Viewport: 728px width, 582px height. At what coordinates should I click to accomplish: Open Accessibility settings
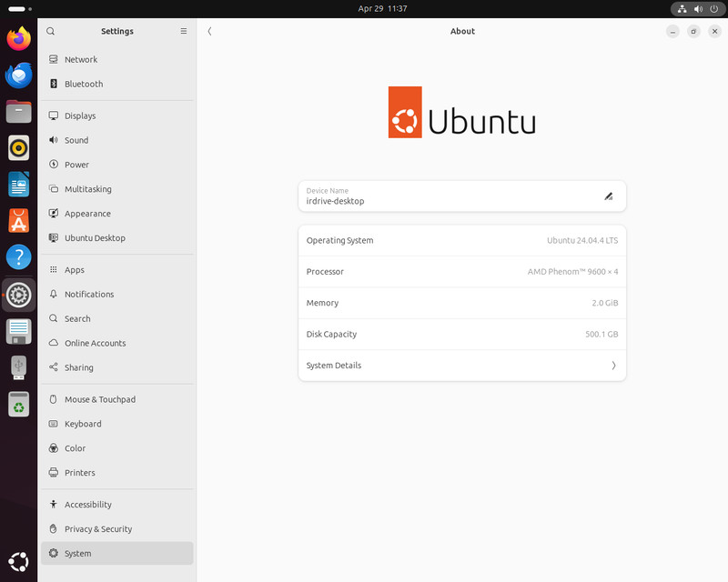(x=117, y=504)
